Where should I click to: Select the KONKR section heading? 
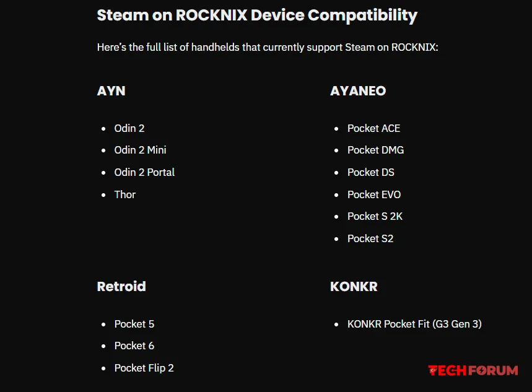(x=354, y=286)
